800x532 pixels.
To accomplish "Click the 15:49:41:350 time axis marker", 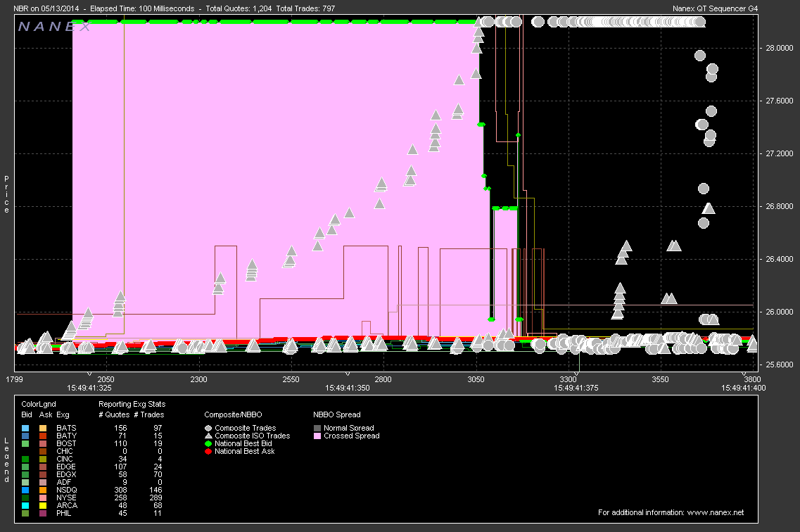I will 348,388.
